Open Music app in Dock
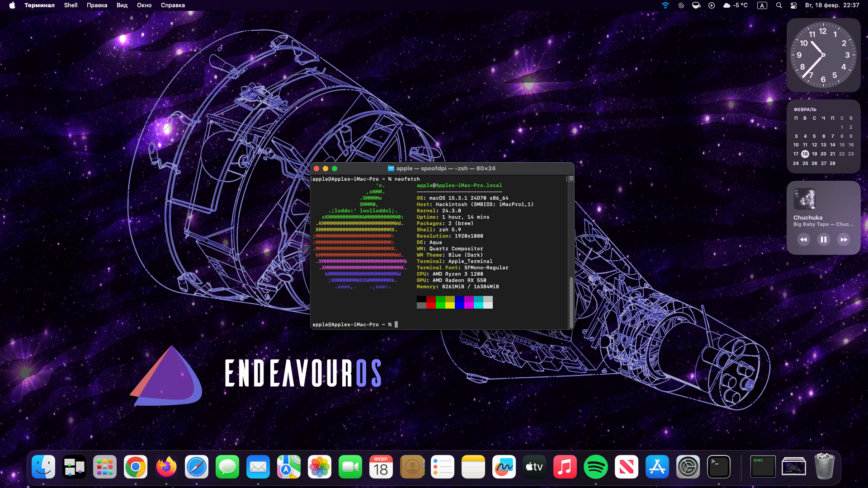This screenshot has height=488, width=868. 565,467
